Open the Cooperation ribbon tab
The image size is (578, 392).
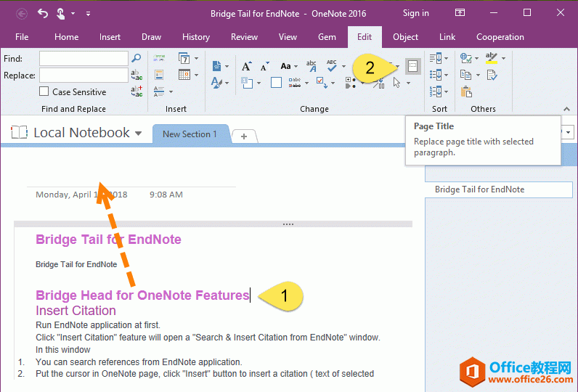[500, 37]
